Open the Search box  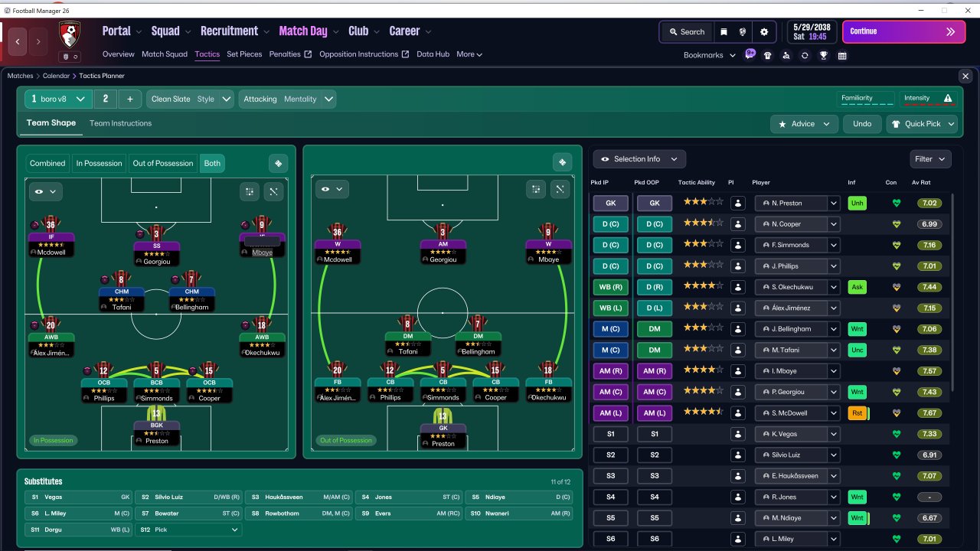(687, 32)
